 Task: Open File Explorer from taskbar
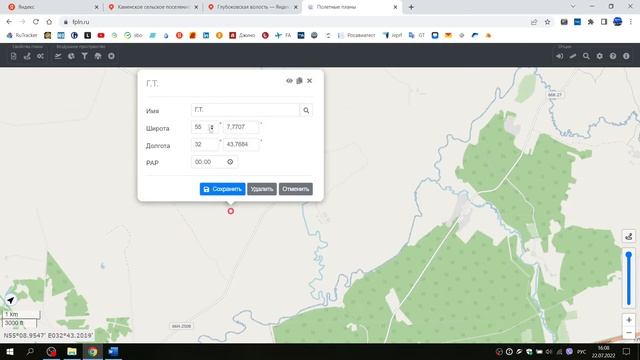[72, 351]
